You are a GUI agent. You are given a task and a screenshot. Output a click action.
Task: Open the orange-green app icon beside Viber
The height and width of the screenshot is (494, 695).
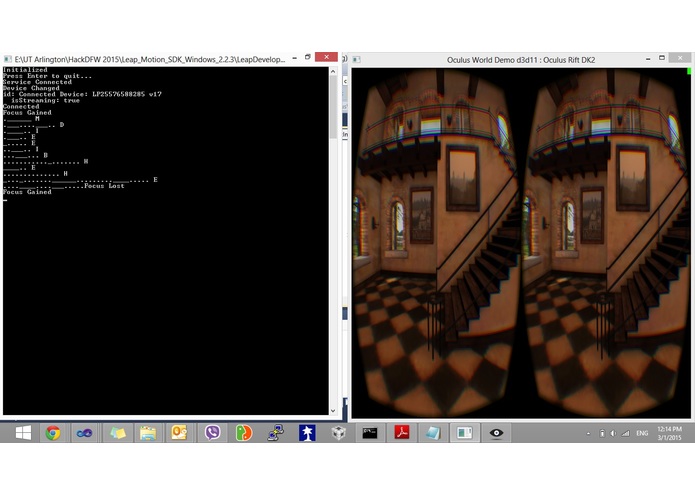point(243,432)
